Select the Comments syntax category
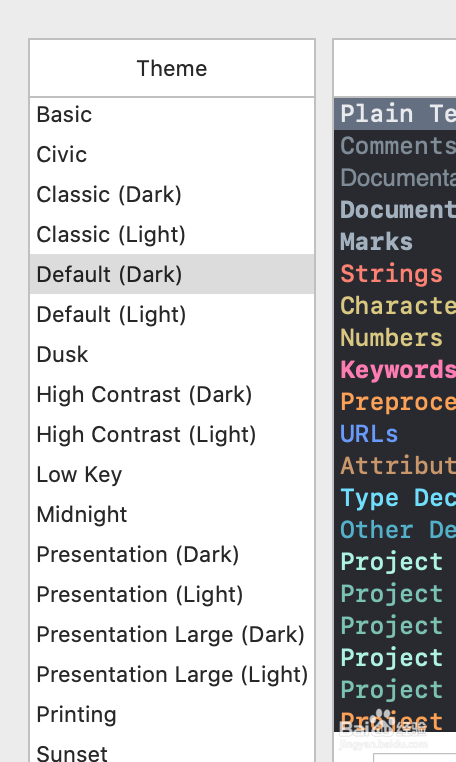Screen dimensions: 456x762 395,146
